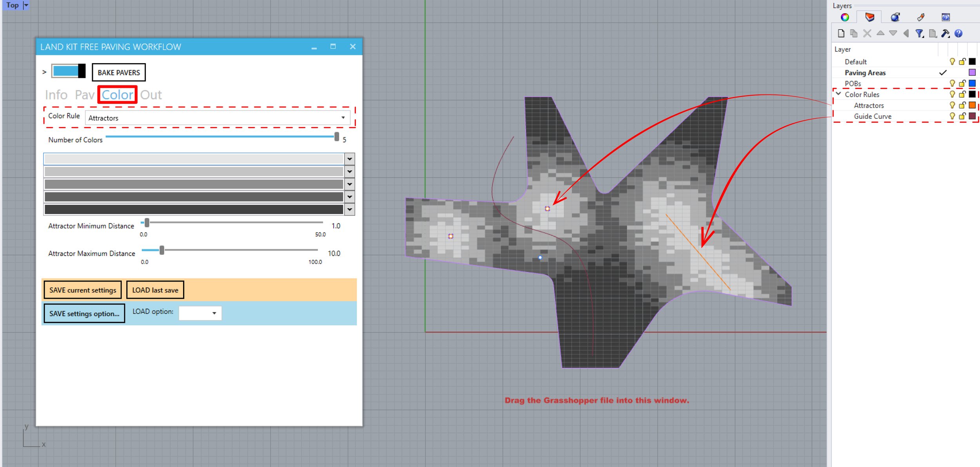Click SAVE current settings button
The height and width of the screenshot is (467, 980).
click(83, 290)
